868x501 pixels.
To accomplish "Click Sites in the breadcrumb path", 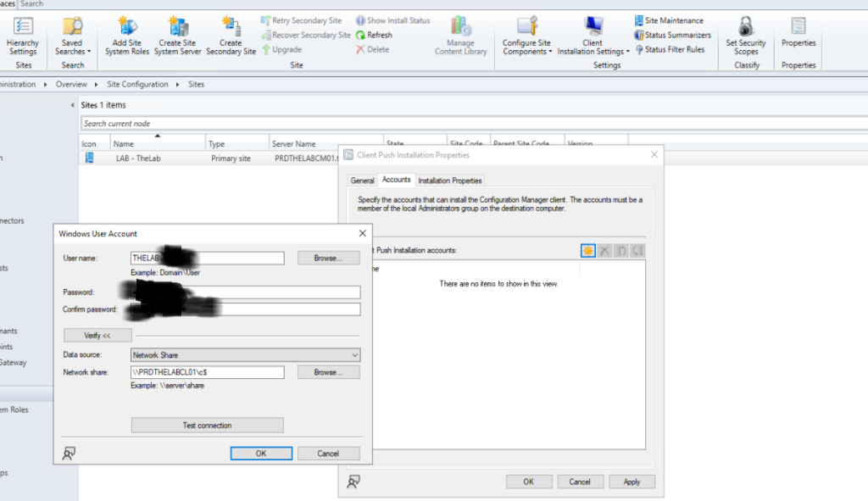I will 196,84.
